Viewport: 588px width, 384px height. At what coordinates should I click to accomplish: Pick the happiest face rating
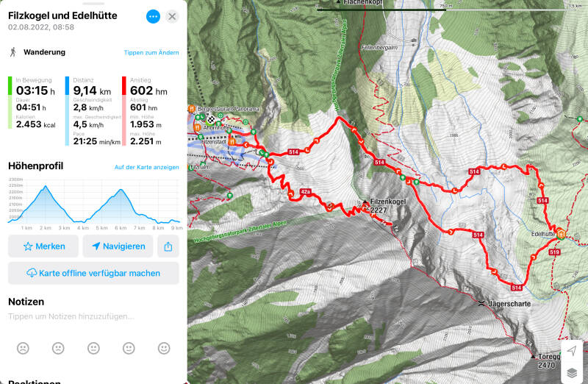[x=164, y=348]
